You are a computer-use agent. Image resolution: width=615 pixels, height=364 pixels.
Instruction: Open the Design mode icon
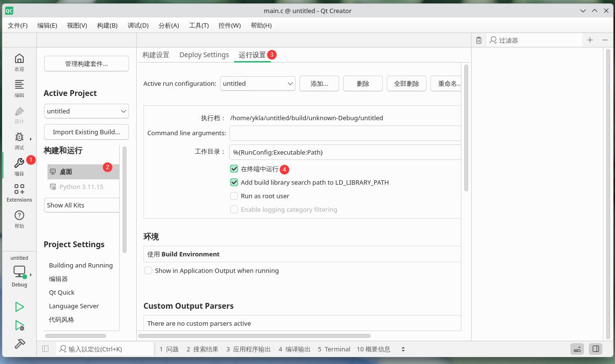click(19, 111)
